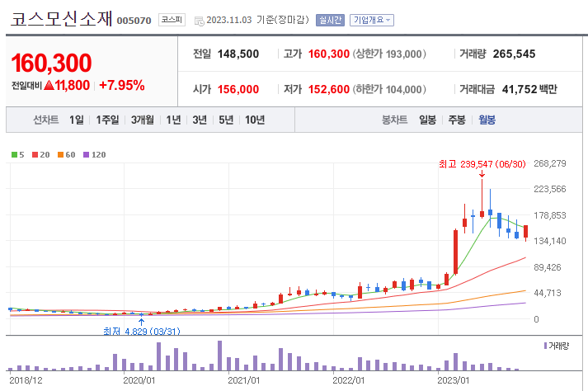Click the 저가 value 152,600
The image size is (588, 391).
329,89
